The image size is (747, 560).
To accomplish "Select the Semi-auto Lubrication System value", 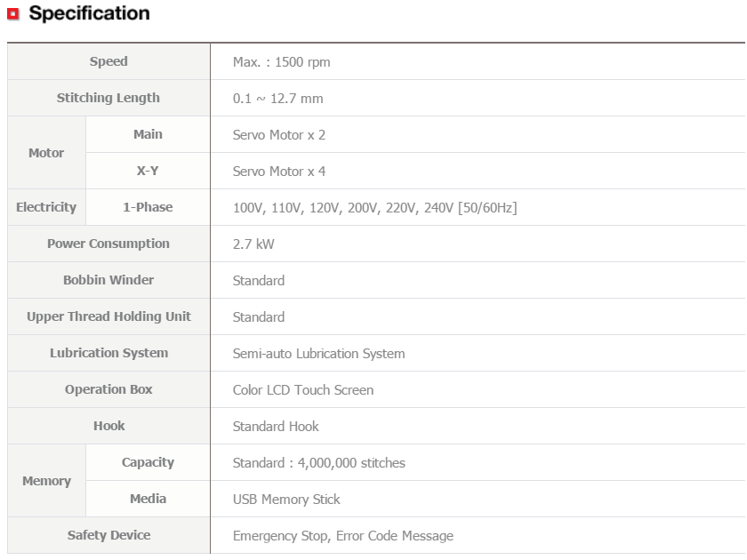I will click(318, 354).
